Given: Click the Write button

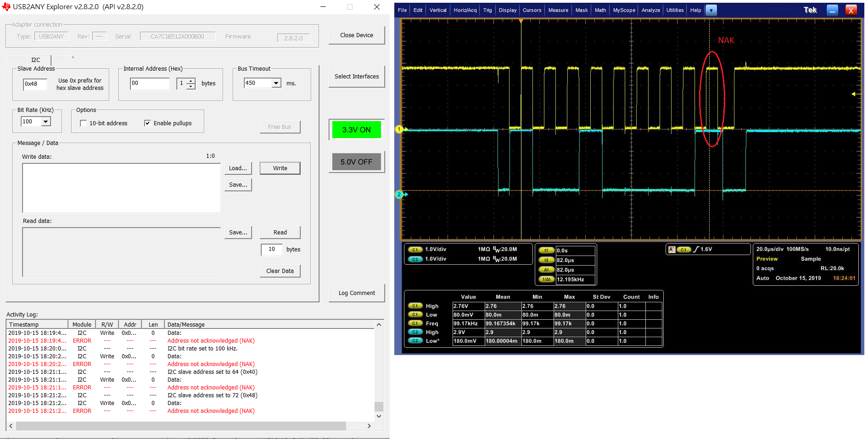Looking at the screenshot, I should pos(280,168).
